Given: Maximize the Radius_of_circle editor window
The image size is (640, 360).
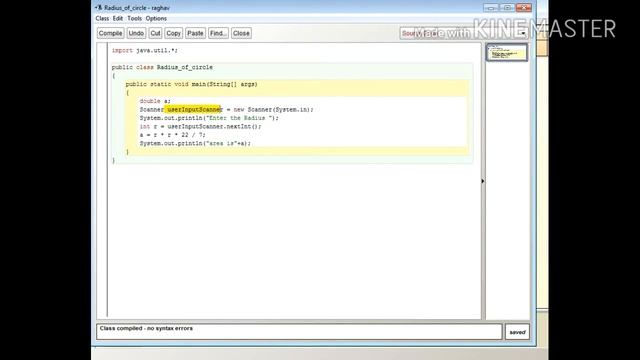Looking at the screenshot, I should [x=507, y=8].
